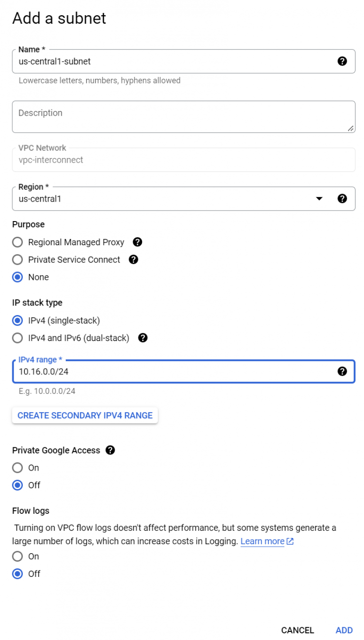Click ADD to create the subnet

pos(344,630)
